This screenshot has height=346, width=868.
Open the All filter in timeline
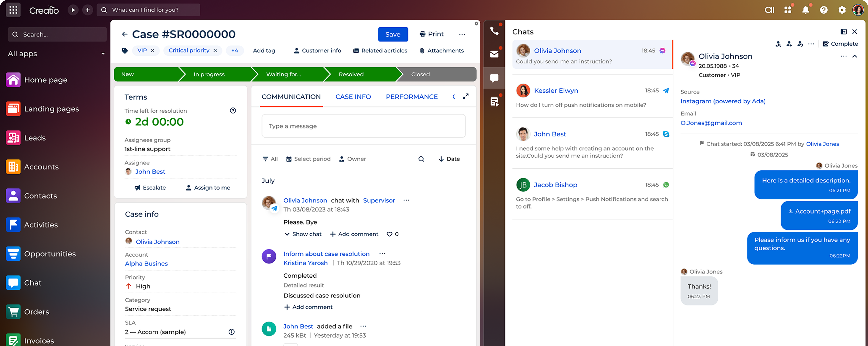[270, 159]
